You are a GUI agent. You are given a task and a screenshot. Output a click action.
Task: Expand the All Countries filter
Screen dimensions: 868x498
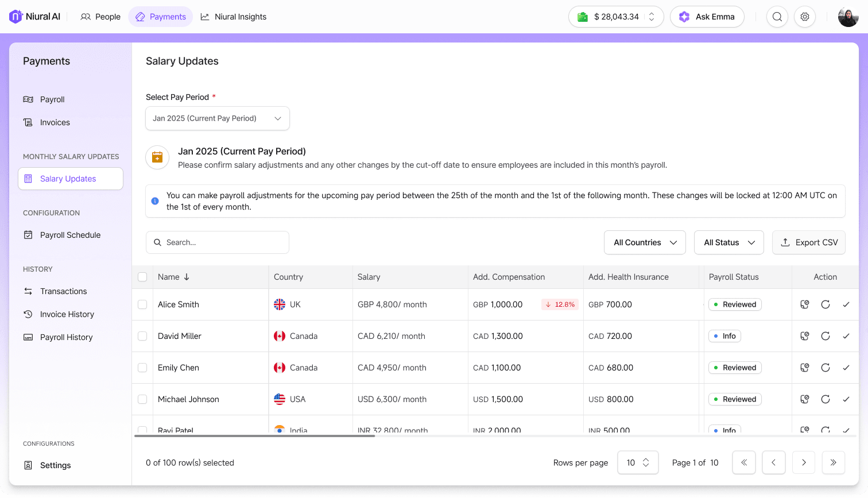tap(645, 242)
